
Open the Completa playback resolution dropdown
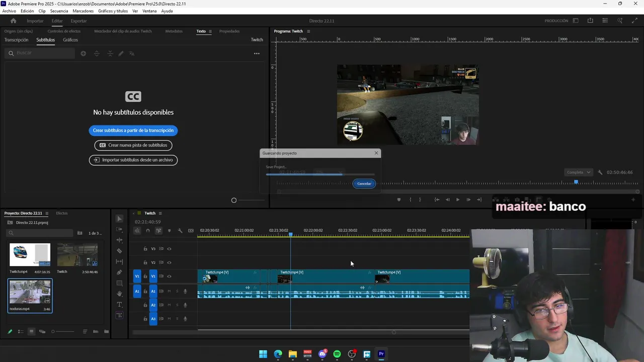(579, 172)
